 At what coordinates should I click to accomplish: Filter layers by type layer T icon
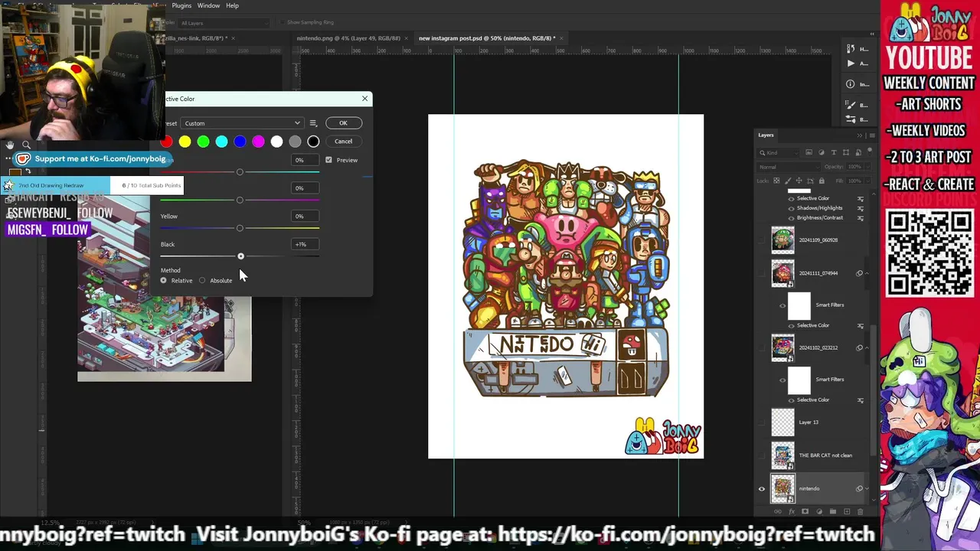coord(834,152)
